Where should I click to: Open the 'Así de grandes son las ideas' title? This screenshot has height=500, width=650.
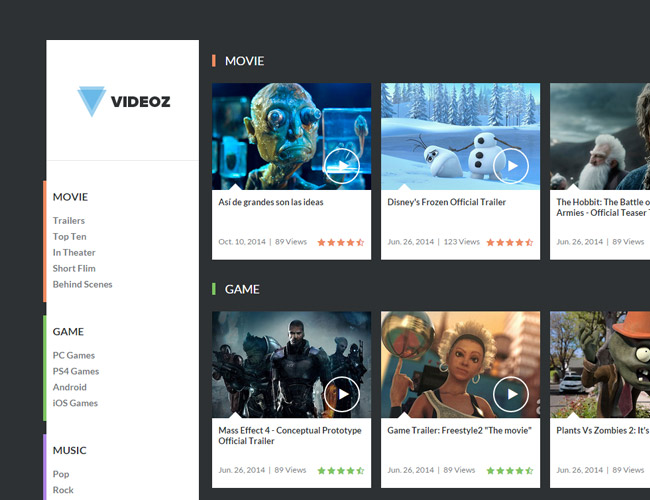click(271, 202)
